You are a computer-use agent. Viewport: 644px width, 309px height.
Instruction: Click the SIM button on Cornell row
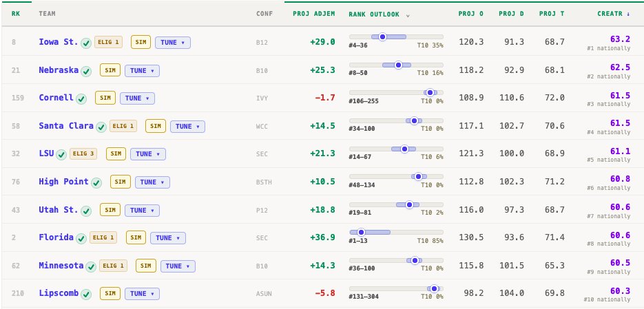coord(105,98)
